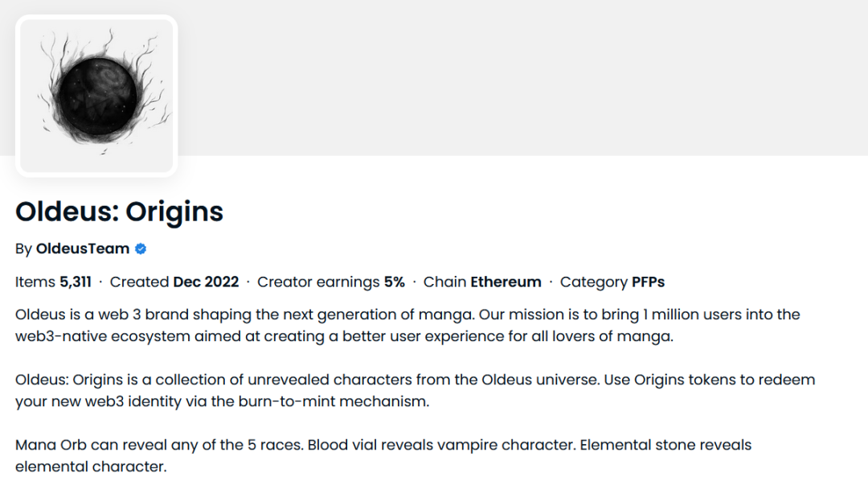
Task: Click the 'elemental character.' closing line
Action: (x=90, y=467)
